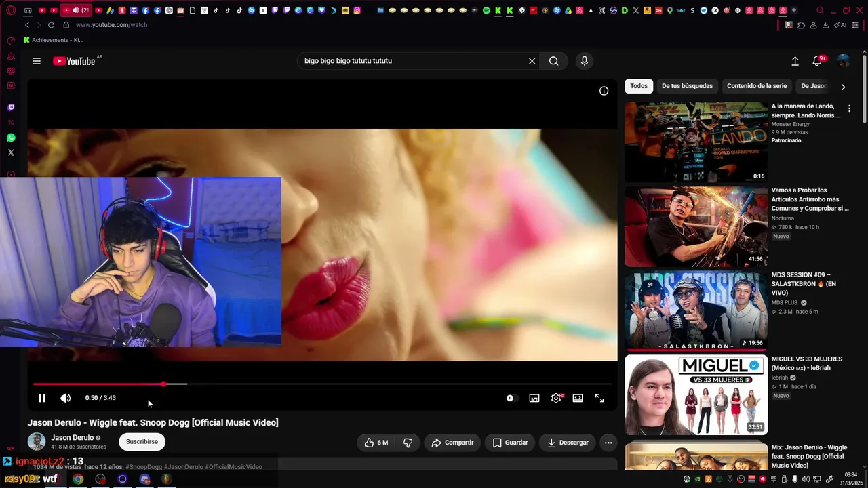Go to the YouTube home logo
This screenshot has width=868, height=488.
(75, 61)
